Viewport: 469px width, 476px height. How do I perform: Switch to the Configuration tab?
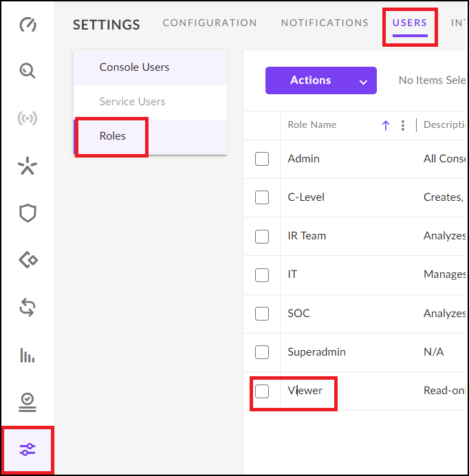pyautogui.click(x=210, y=23)
